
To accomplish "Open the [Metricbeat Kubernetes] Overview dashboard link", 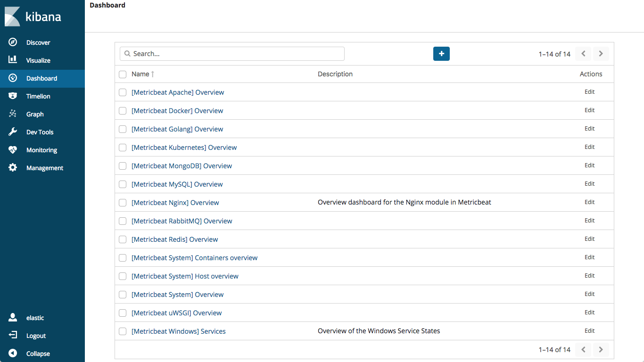I will (184, 148).
